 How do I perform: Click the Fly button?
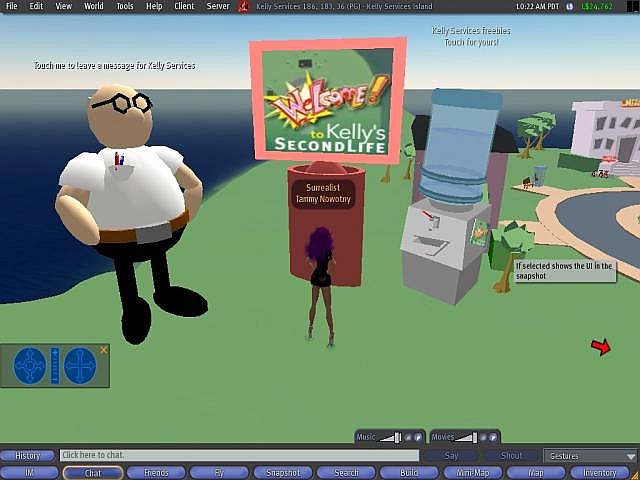219,473
